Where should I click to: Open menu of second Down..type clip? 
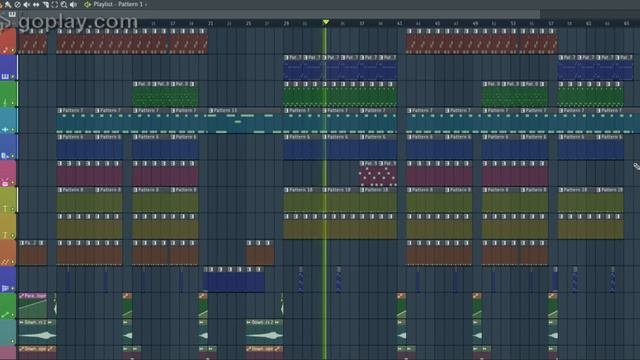pos(249,349)
